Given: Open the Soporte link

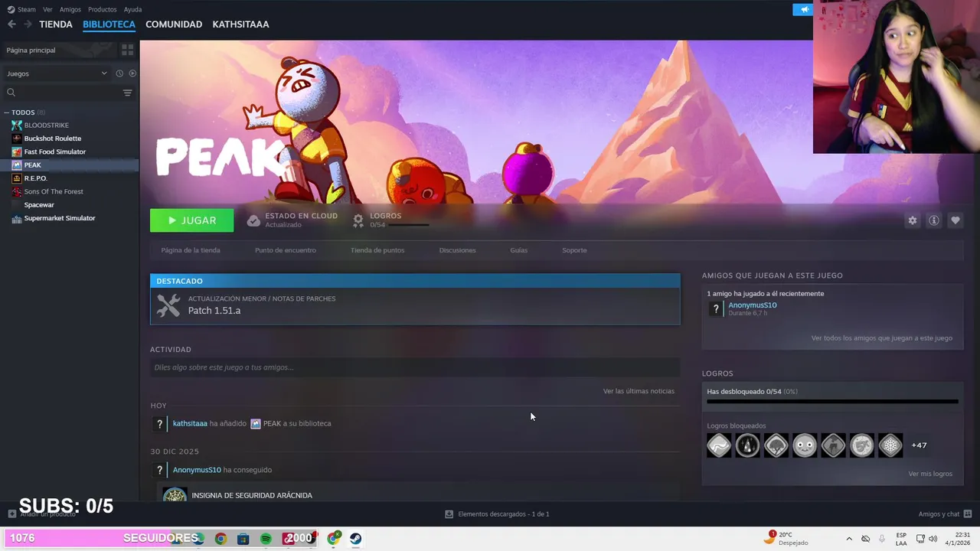Looking at the screenshot, I should (x=574, y=250).
